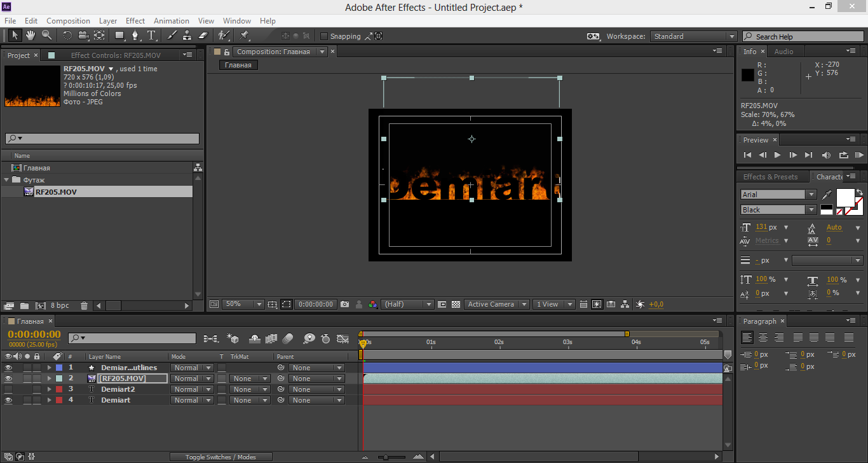Viewport: 868px width, 463px height.
Task: Step to next frame in Preview
Action: tap(793, 155)
